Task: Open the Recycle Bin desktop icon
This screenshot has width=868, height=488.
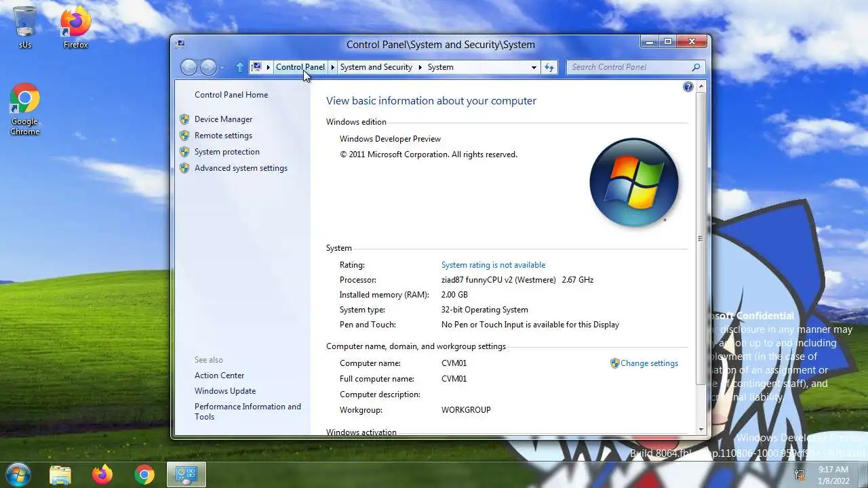Action: pyautogui.click(x=25, y=27)
